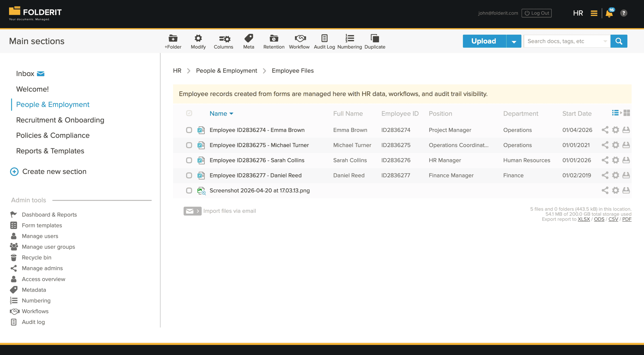Export report as PDF
The width and height of the screenshot is (644, 355).
click(627, 219)
